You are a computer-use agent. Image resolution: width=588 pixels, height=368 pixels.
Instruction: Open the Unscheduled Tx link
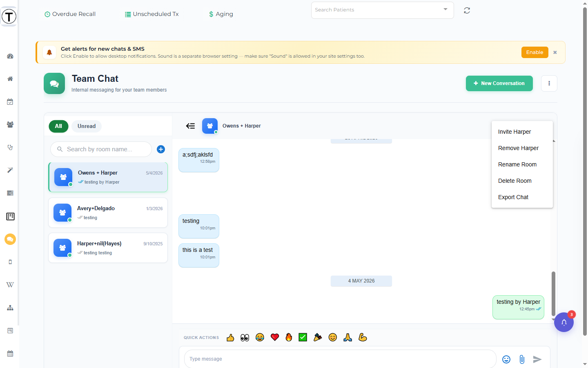click(152, 14)
